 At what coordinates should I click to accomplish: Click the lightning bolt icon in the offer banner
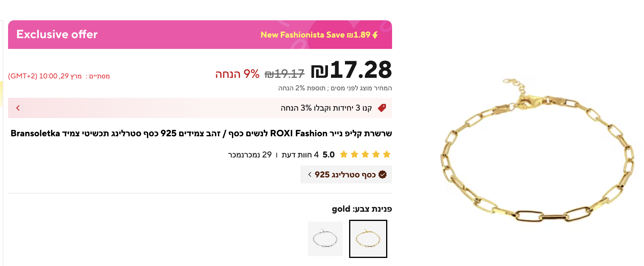(x=375, y=35)
